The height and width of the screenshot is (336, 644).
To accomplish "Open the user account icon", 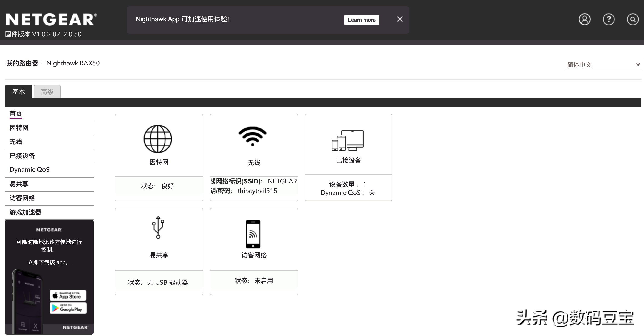I will [x=584, y=20].
